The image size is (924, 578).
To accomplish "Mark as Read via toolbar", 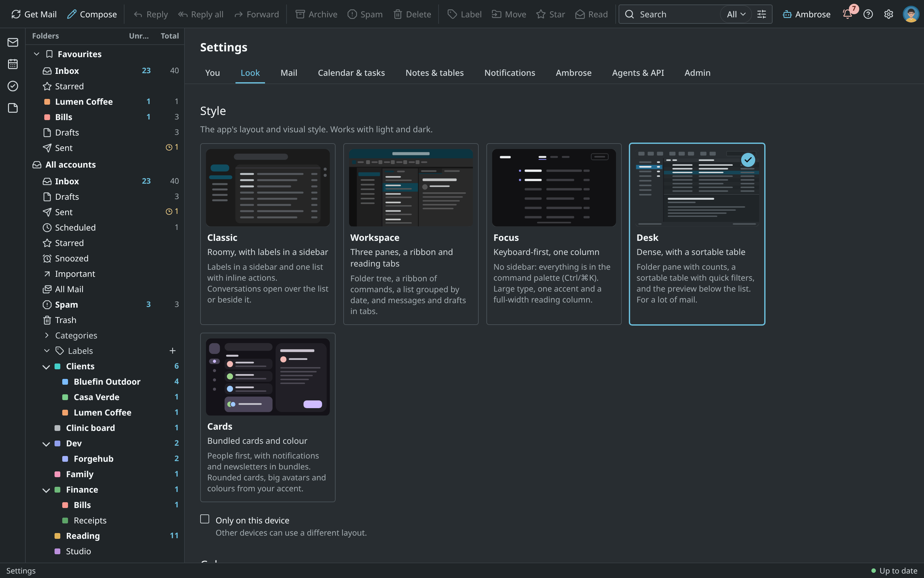I will 591,14.
